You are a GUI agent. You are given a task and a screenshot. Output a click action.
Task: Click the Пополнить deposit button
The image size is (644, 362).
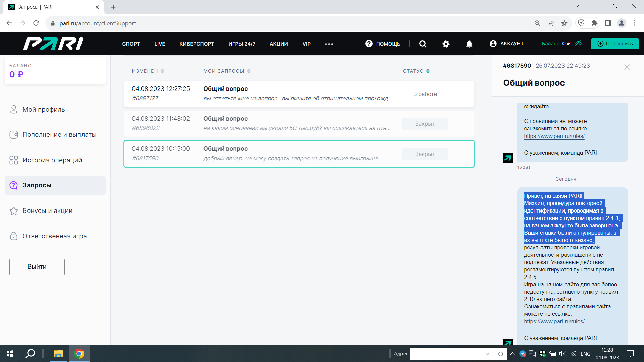614,44
